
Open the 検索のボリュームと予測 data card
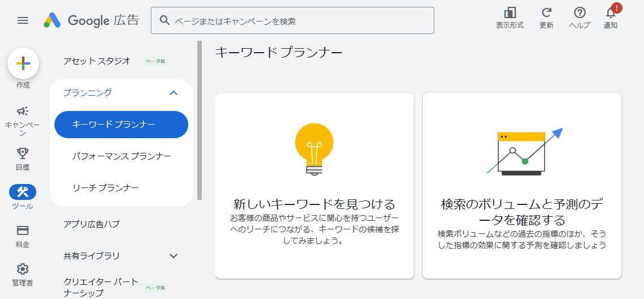[522, 186]
